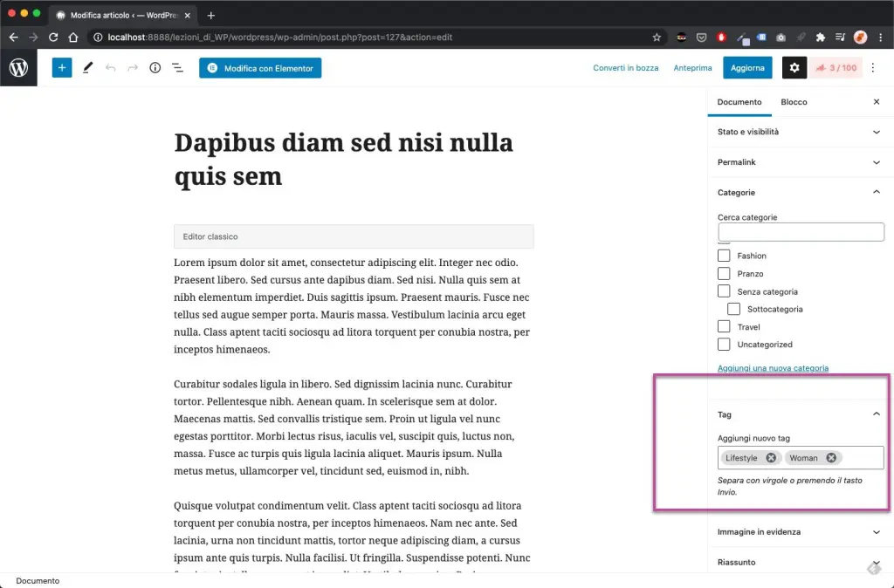Check the Uncategorized category

(x=724, y=344)
